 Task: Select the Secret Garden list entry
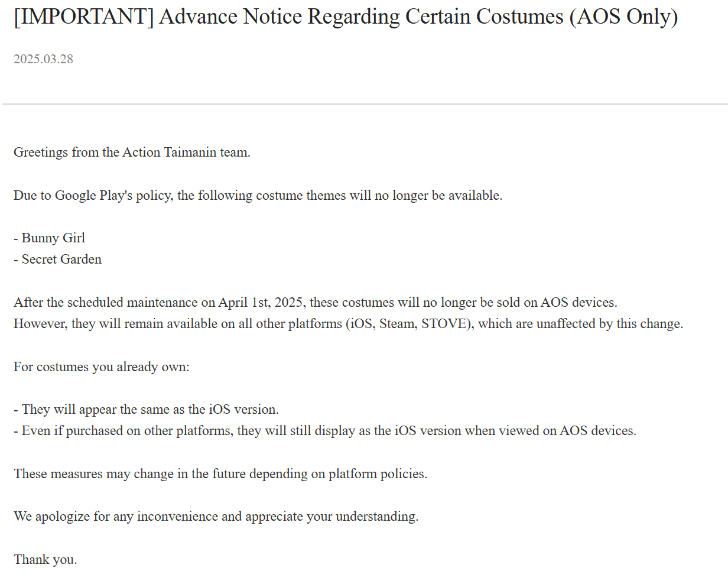click(x=58, y=259)
